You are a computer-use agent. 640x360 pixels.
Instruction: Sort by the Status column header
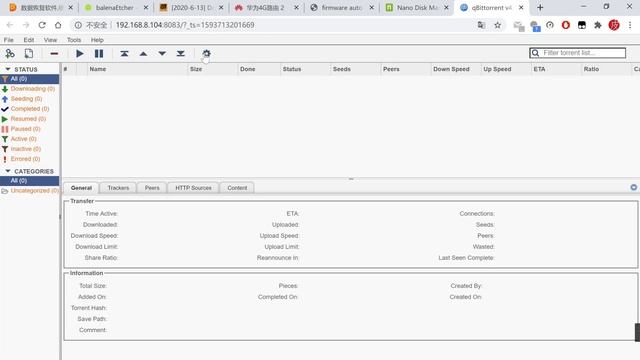pos(306,69)
